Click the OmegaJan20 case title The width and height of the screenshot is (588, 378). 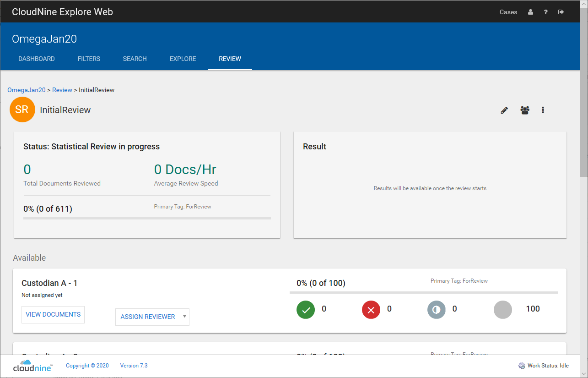[44, 39]
